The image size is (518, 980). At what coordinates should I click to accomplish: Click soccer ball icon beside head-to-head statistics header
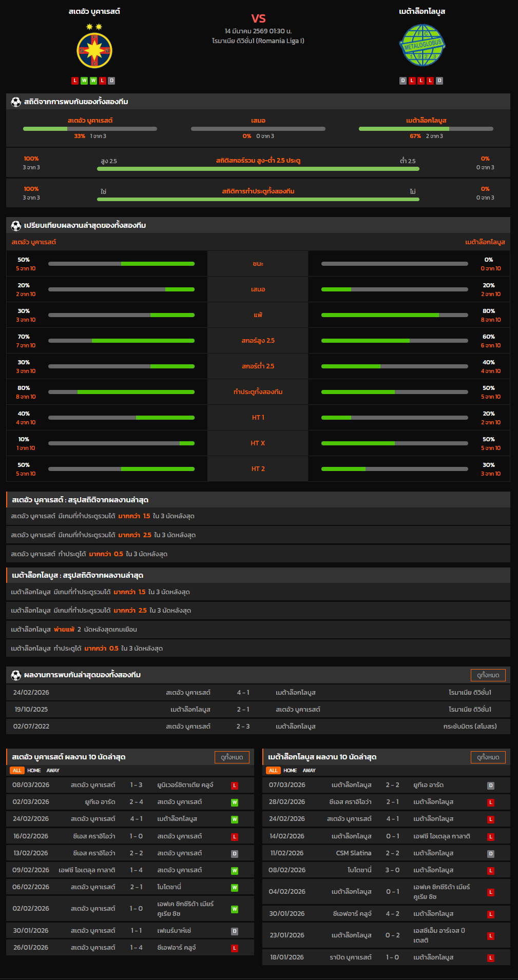point(16,102)
